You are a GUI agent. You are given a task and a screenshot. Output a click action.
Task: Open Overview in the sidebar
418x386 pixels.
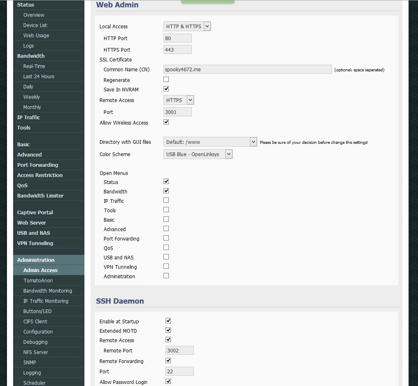pos(34,15)
